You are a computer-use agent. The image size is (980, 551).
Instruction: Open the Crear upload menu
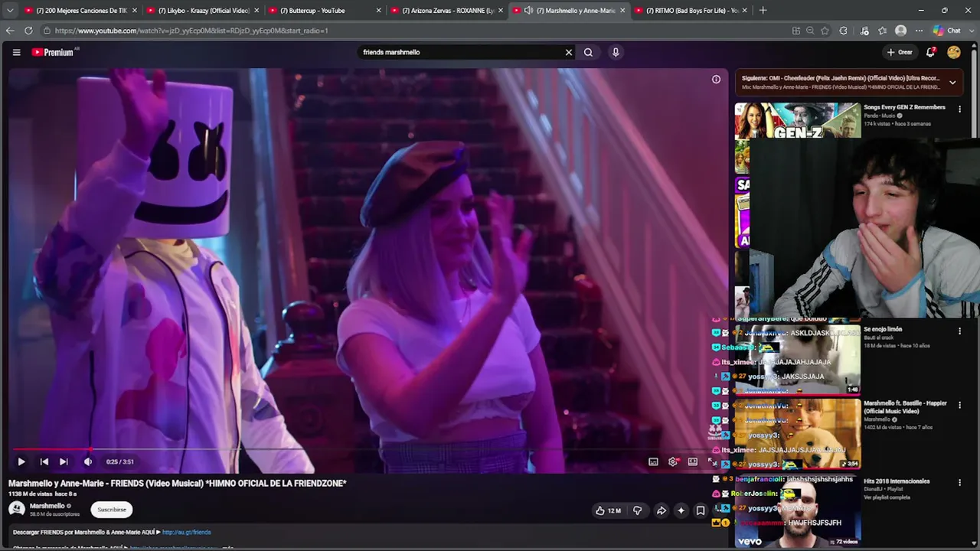click(900, 52)
